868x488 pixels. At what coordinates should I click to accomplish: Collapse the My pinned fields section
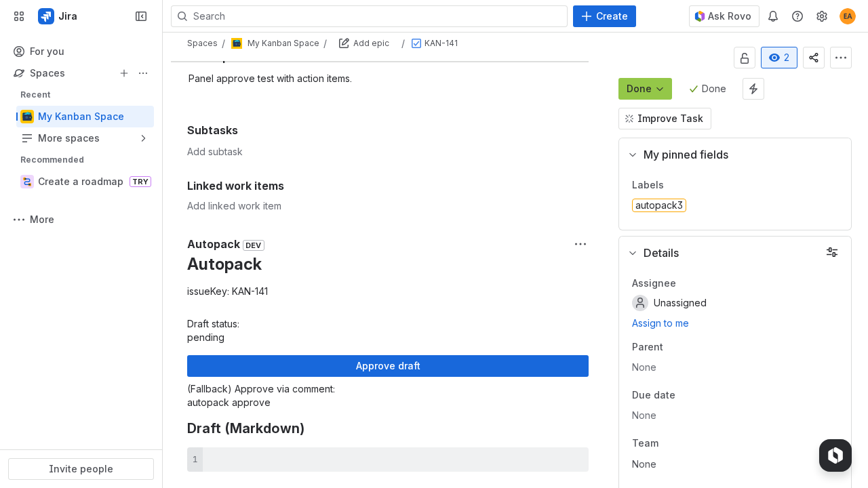[633, 155]
